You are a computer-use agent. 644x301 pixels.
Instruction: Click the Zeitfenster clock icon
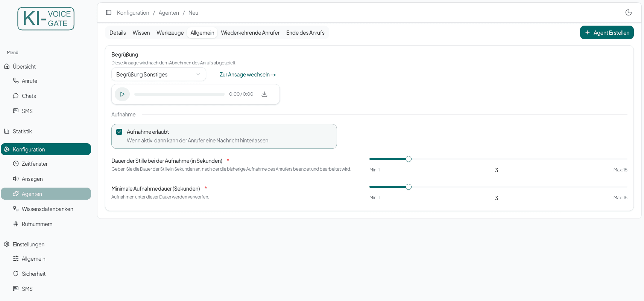[x=16, y=163]
